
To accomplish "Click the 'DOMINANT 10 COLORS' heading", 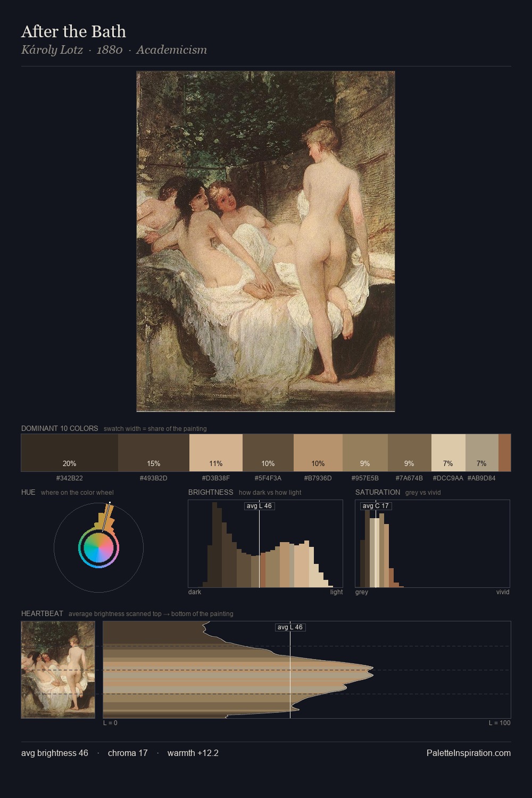I will tap(60, 428).
